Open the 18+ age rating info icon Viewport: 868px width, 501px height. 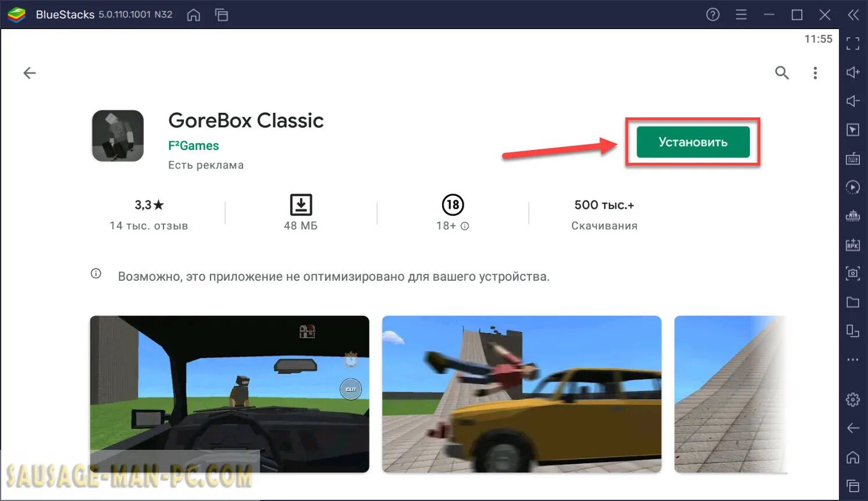[x=465, y=226]
